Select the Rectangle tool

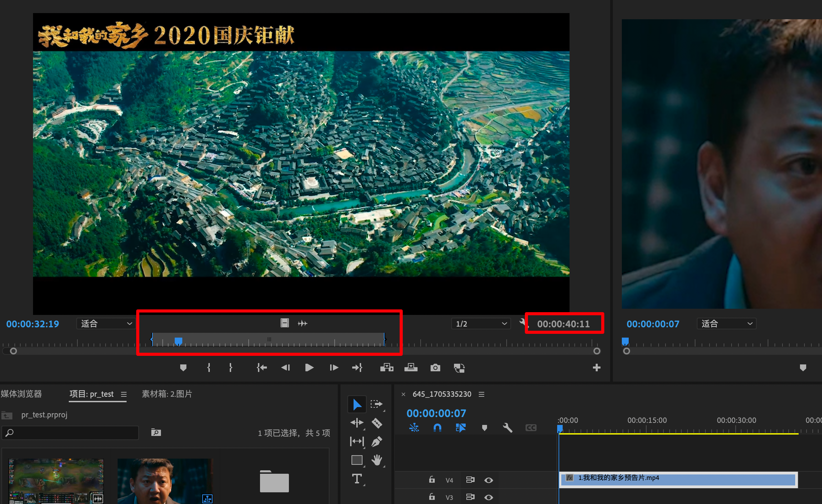click(357, 460)
